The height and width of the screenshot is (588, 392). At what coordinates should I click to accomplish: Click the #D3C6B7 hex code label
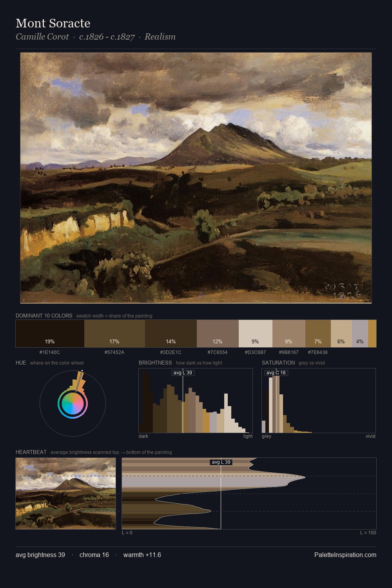[x=255, y=352]
